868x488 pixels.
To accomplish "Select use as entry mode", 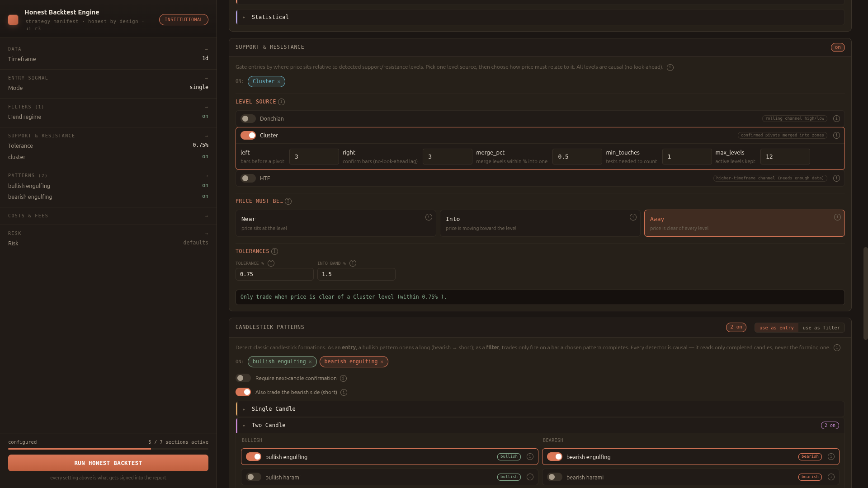I will tap(776, 328).
